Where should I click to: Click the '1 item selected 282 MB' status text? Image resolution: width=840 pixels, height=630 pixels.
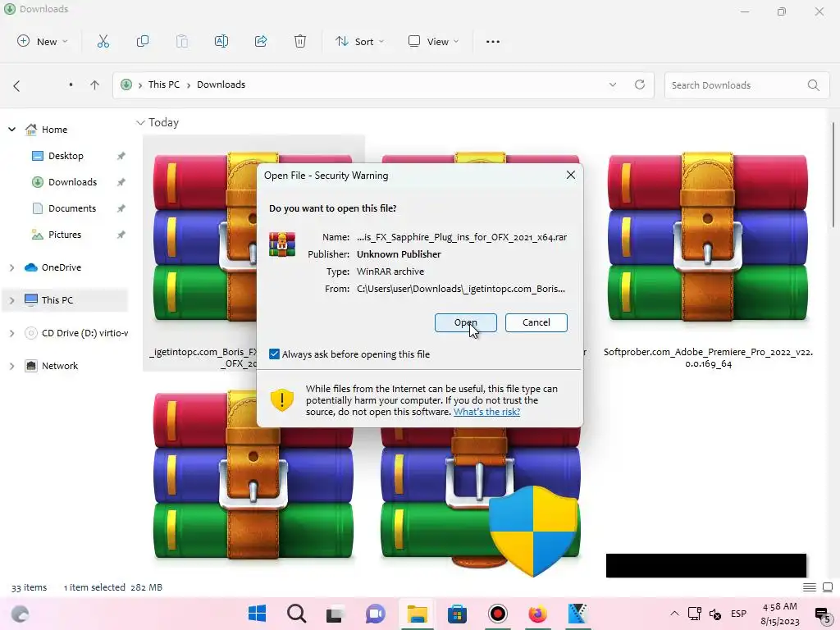[x=113, y=587]
